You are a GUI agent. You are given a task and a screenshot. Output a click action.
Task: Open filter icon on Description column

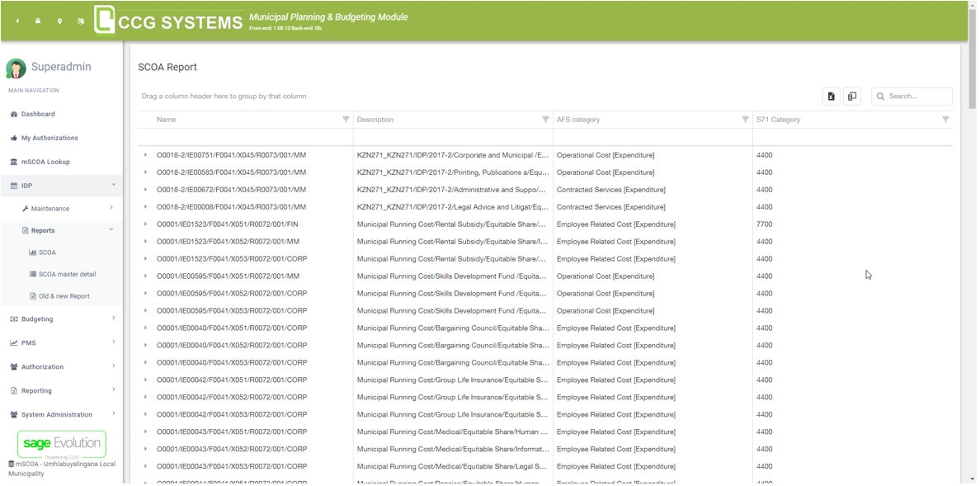point(545,120)
